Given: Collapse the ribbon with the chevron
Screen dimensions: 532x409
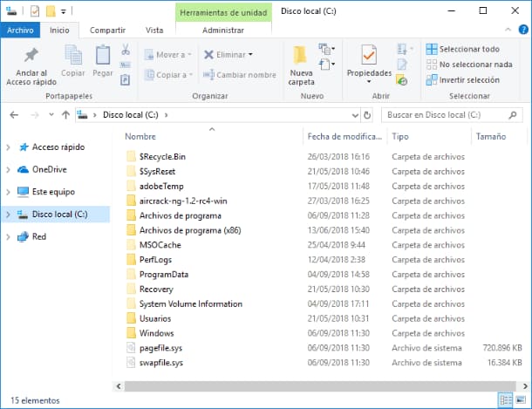Looking at the screenshot, I should click(508, 30).
